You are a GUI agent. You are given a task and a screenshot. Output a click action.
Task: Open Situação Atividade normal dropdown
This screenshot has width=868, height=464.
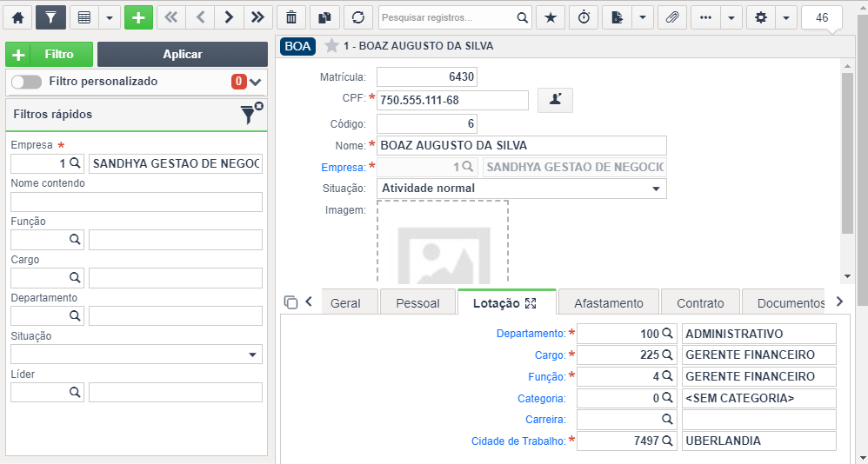[522, 189]
